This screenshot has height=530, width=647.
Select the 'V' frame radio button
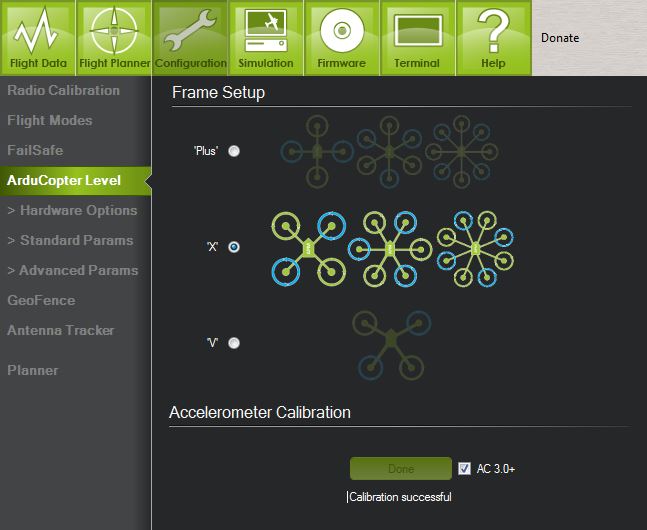click(234, 343)
